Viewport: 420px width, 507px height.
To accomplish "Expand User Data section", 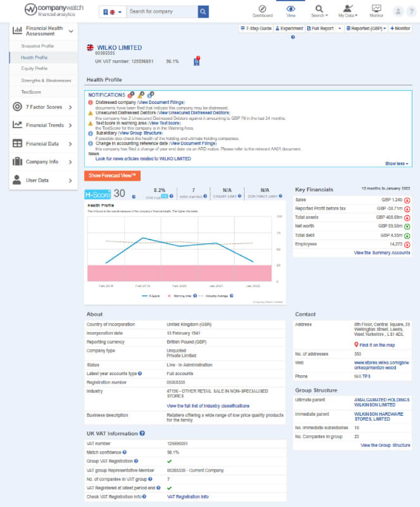I will [44, 180].
